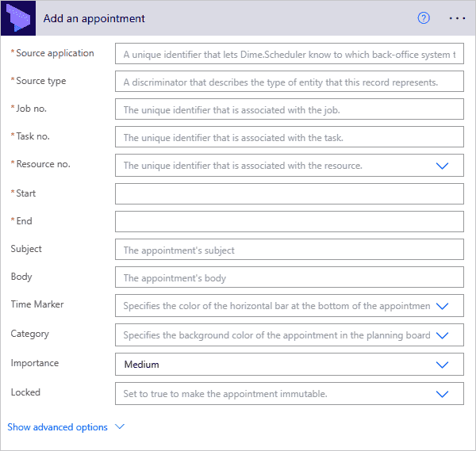Open the Time Marker combo box

point(290,305)
